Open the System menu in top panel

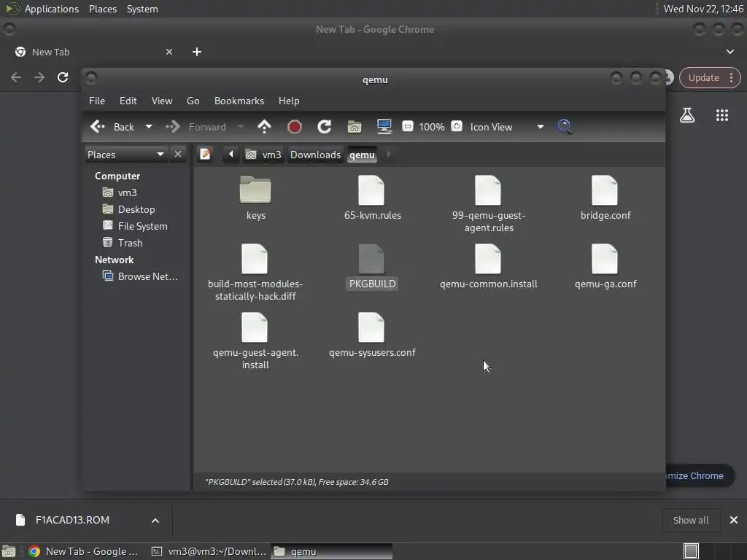tap(142, 9)
